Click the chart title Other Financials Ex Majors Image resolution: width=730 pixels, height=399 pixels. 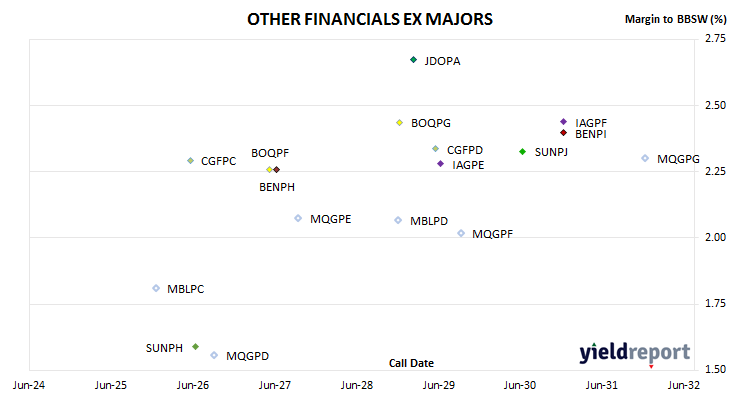tap(370, 19)
